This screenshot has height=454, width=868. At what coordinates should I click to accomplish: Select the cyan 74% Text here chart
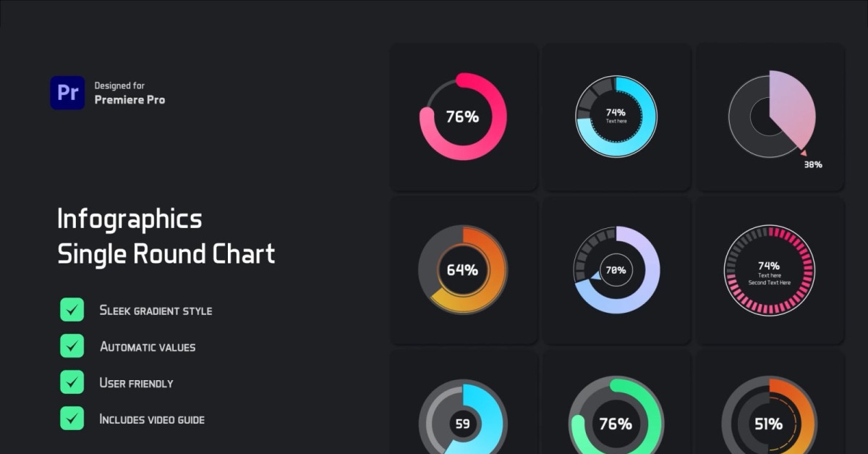pos(616,117)
